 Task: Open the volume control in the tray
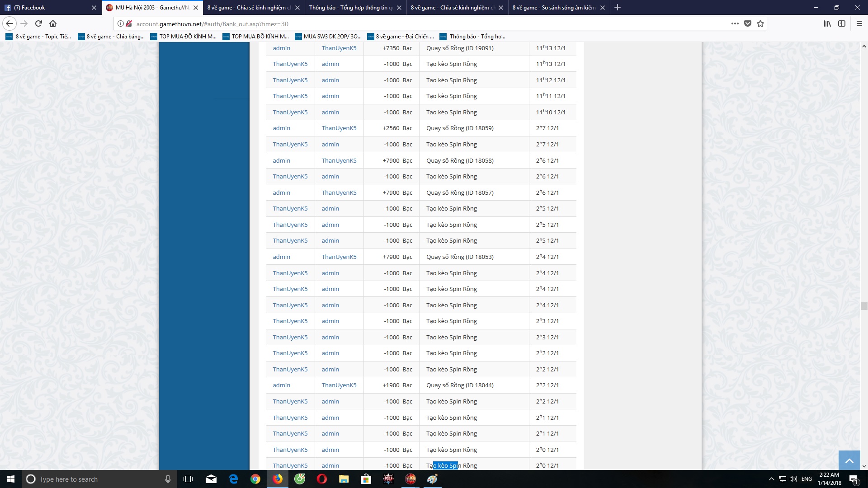pos(793,479)
